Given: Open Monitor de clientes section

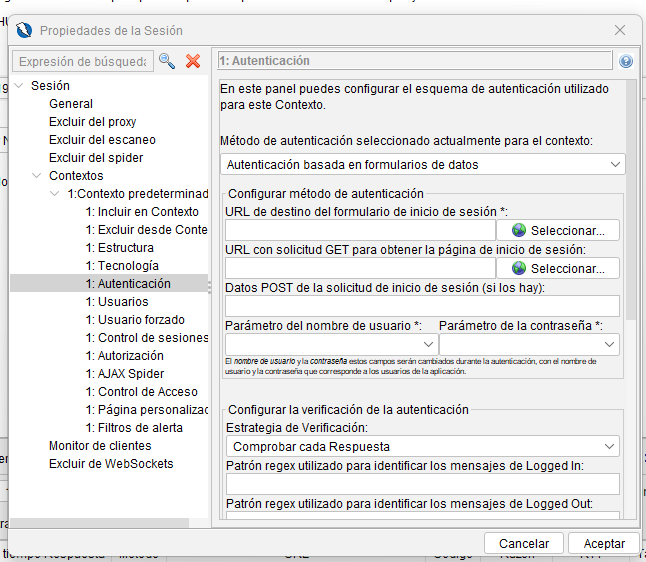Looking at the screenshot, I should (100, 446).
